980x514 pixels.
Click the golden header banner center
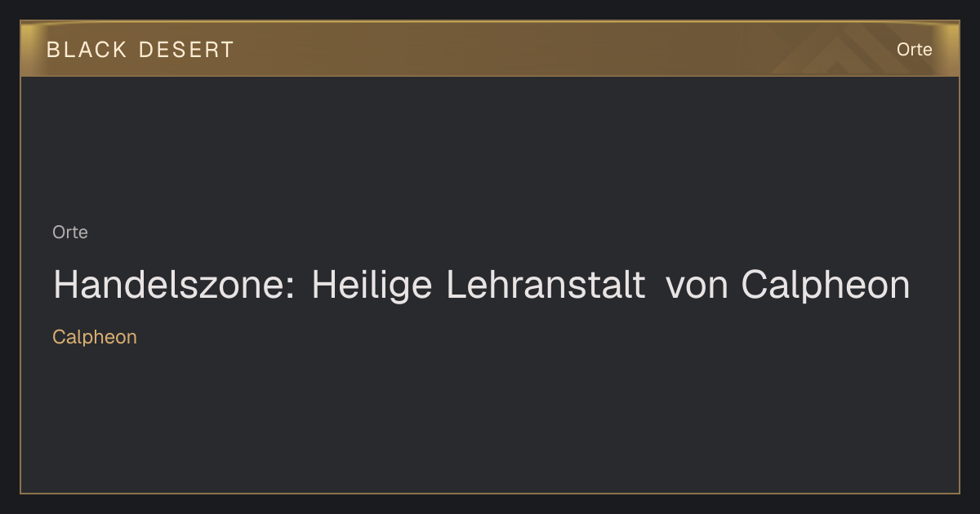tap(490, 49)
